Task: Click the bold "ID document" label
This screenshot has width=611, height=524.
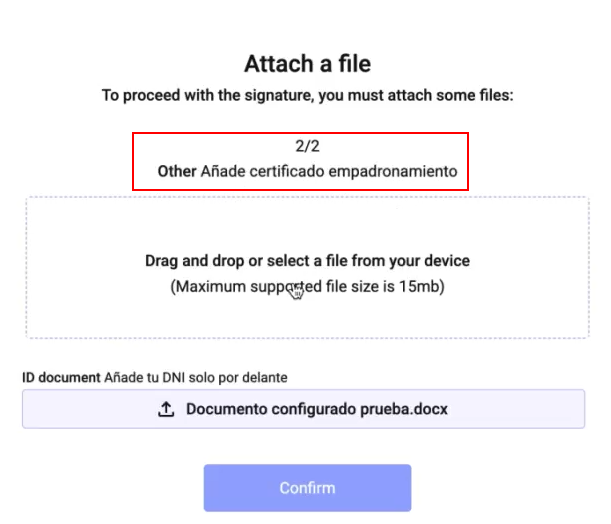Action: 61,377
